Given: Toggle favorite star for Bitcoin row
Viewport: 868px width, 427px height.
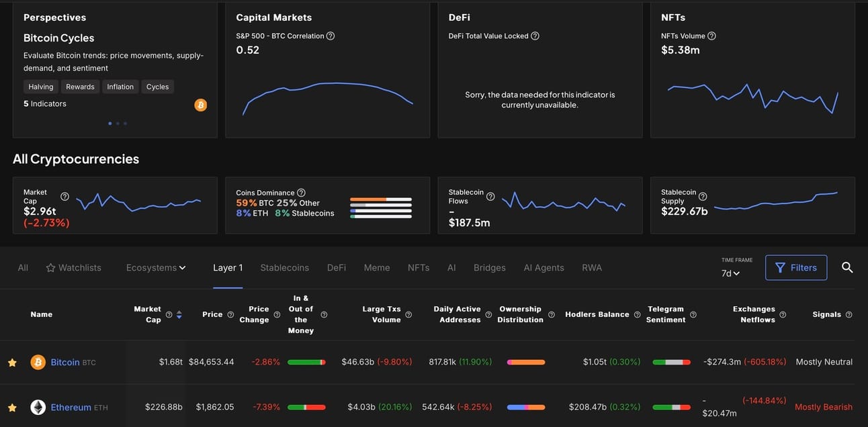Looking at the screenshot, I should (x=12, y=363).
